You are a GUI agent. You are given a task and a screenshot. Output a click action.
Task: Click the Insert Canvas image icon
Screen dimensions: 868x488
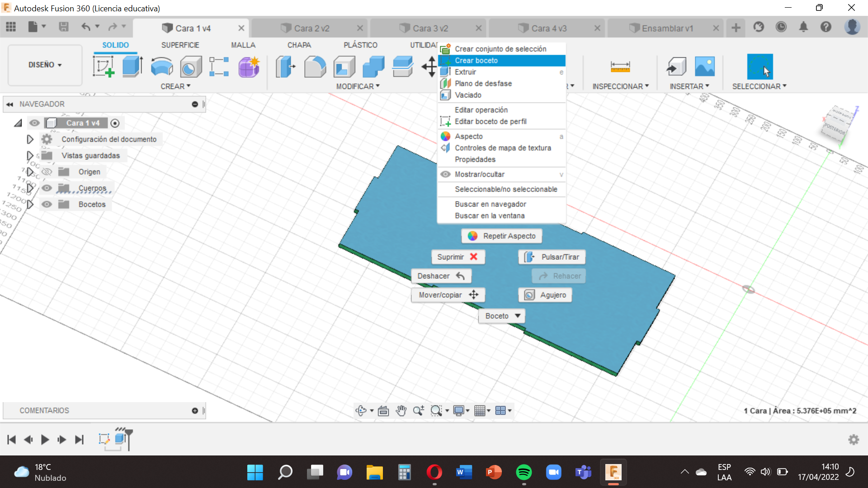705,66
